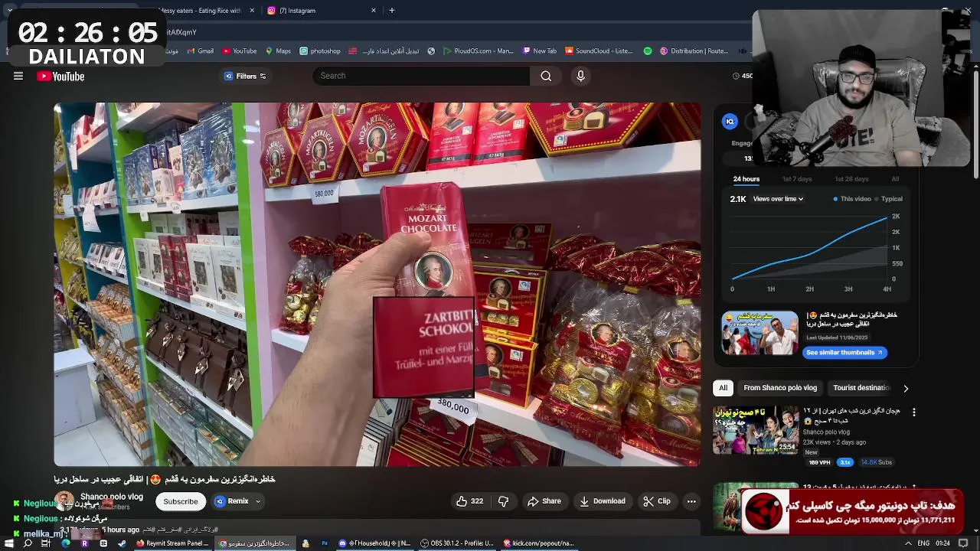Select the All stats tab
Image resolution: width=980 pixels, height=551 pixels.
point(895,179)
